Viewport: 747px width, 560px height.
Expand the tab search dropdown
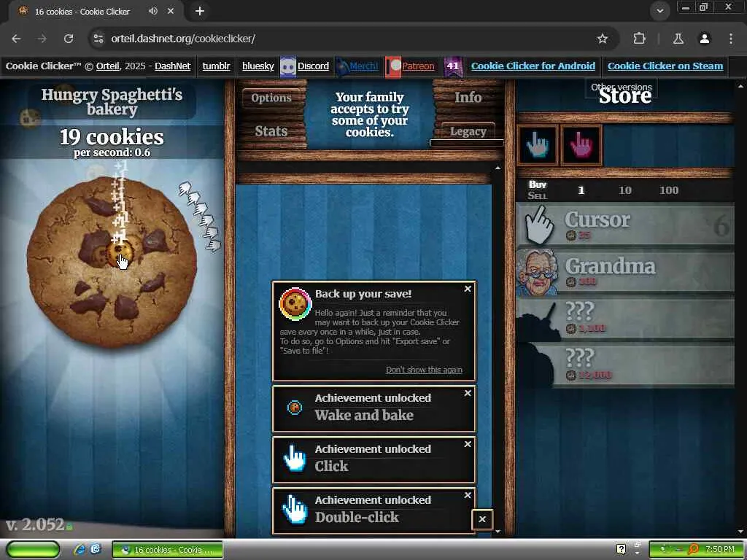pos(659,10)
